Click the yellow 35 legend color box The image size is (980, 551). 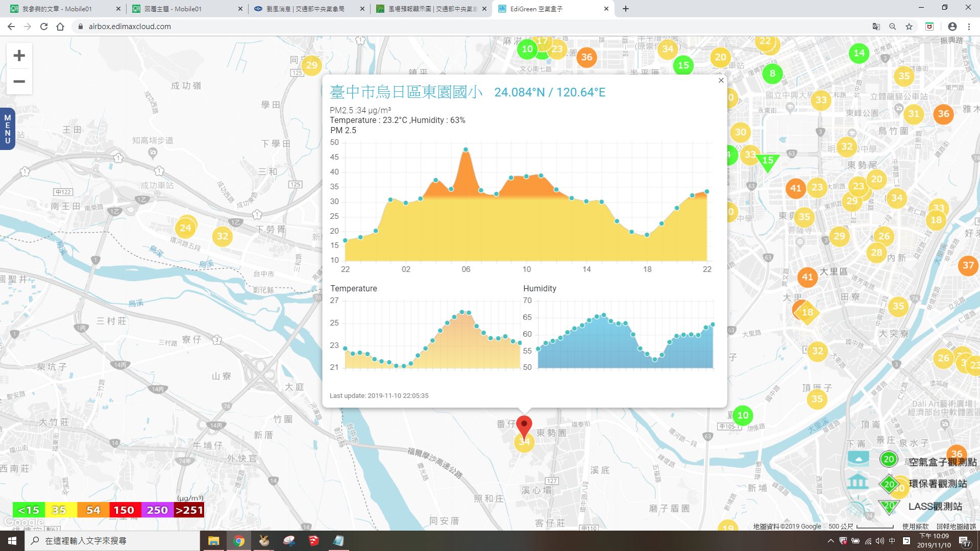pyautogui.click(x=61, y=510)
